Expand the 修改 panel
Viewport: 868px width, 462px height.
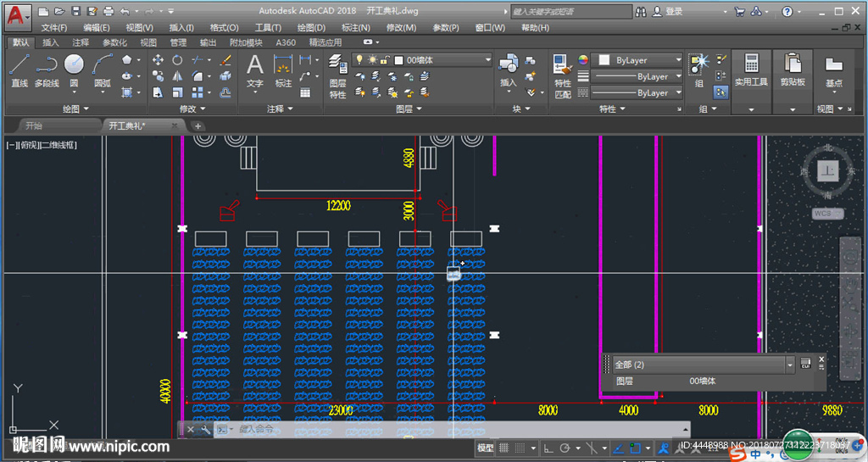192,109
